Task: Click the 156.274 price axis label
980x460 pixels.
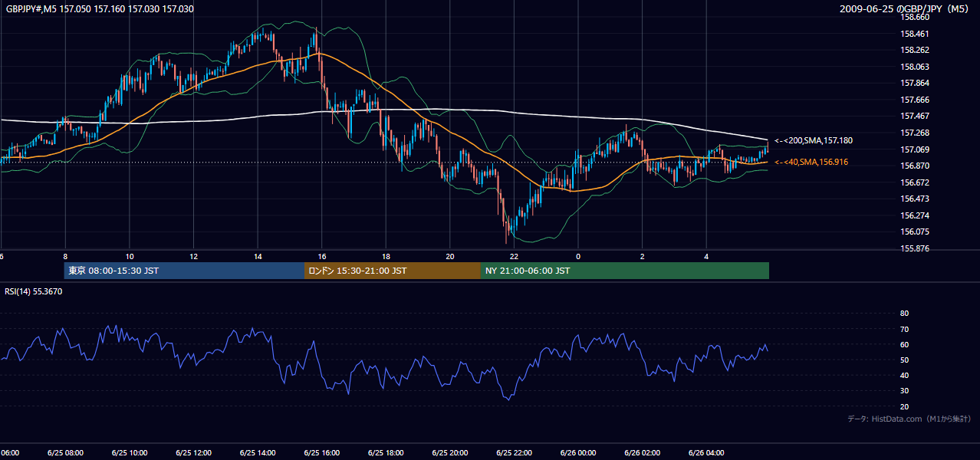Action: point(915,215)
